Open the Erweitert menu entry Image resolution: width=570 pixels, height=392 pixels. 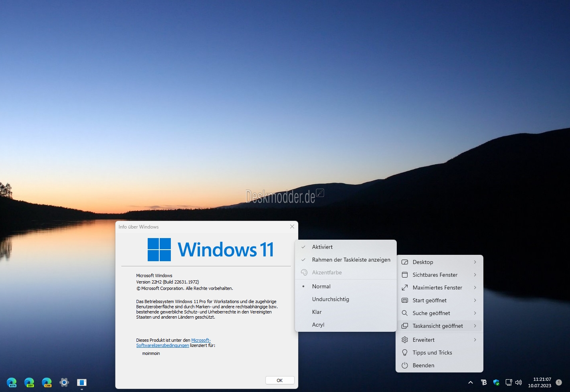[439, 340]
